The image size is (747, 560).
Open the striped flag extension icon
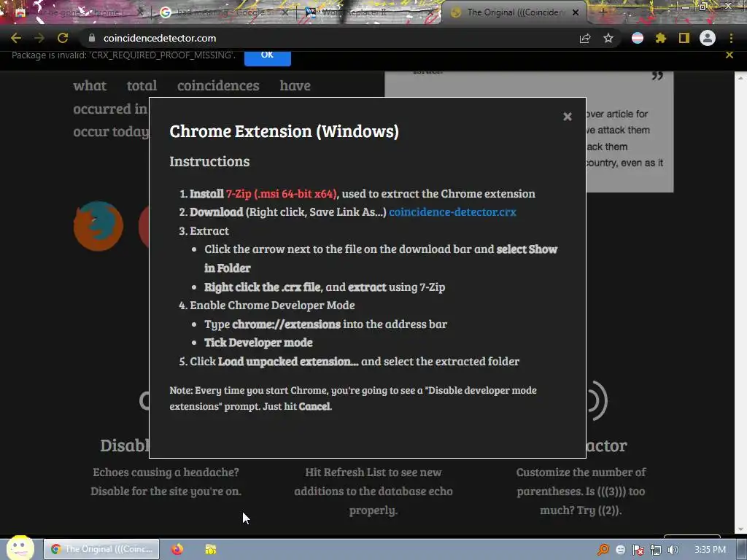click(638, 38)
